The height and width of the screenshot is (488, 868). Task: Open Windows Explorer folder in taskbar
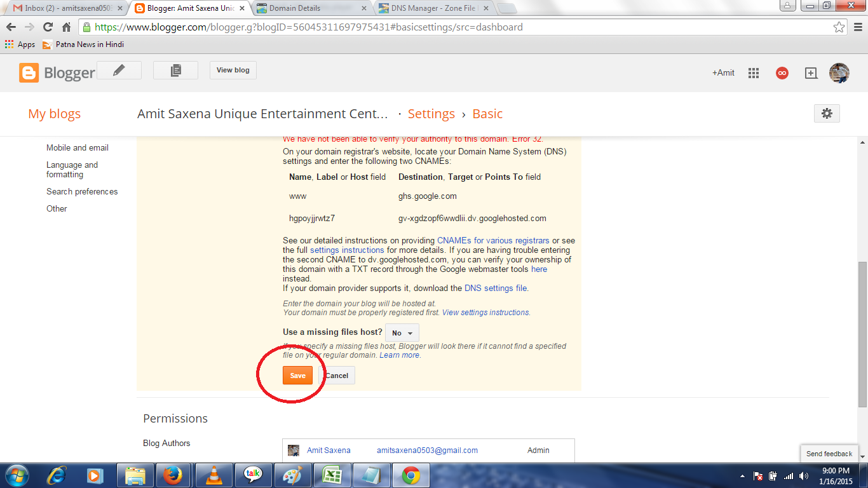point(135,475)
